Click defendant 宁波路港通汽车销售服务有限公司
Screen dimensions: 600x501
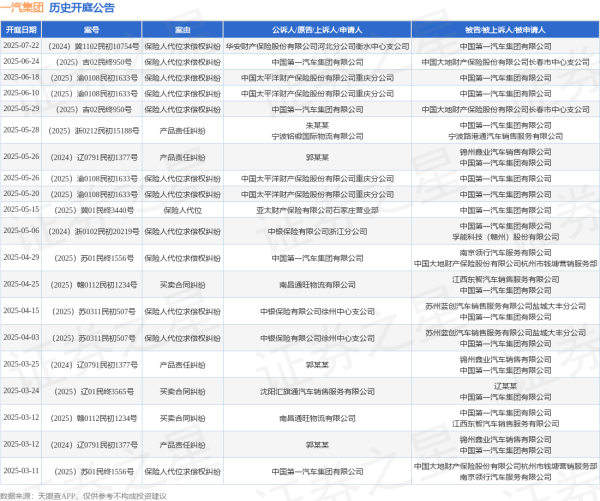click(507, 135)
